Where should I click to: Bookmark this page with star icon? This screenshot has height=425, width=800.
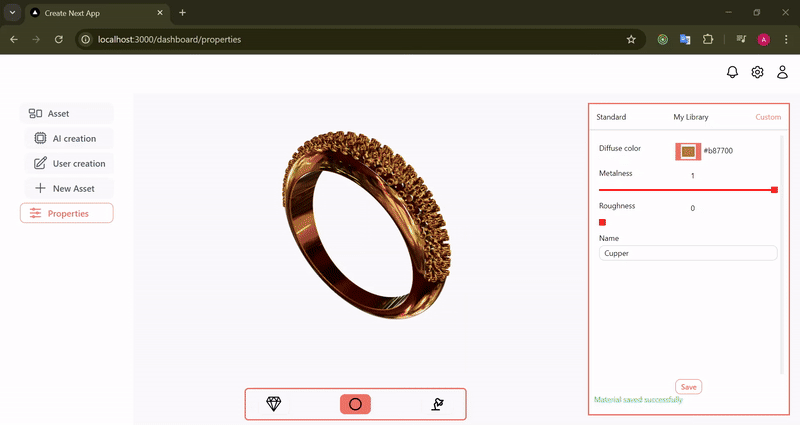tap(631, 39)
